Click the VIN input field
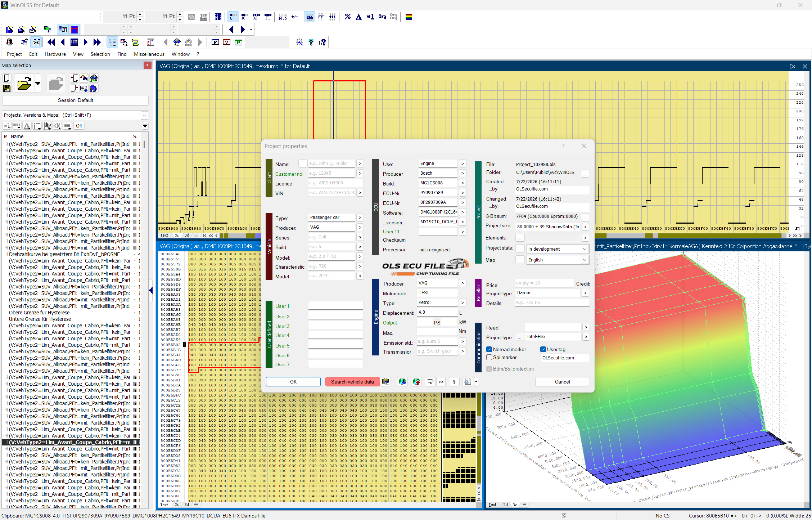This screenshot has height=520, width=812. click(331, 193)
